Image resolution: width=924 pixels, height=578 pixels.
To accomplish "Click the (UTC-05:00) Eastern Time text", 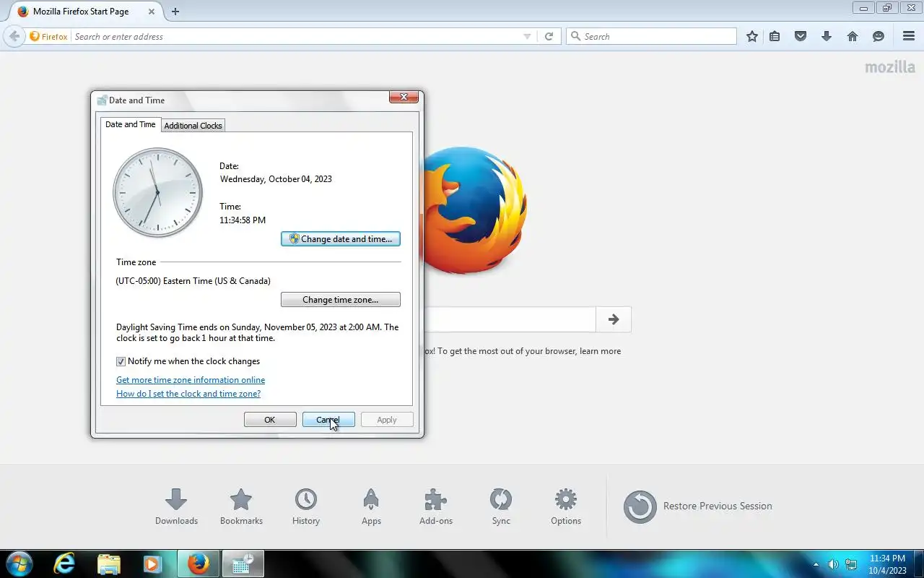I will 193,281.
